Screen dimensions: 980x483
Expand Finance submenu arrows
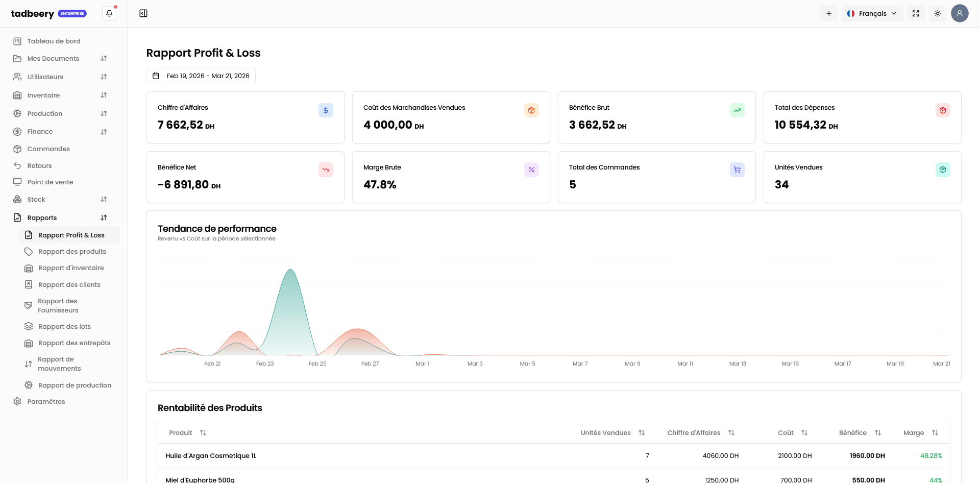point(104,131)
